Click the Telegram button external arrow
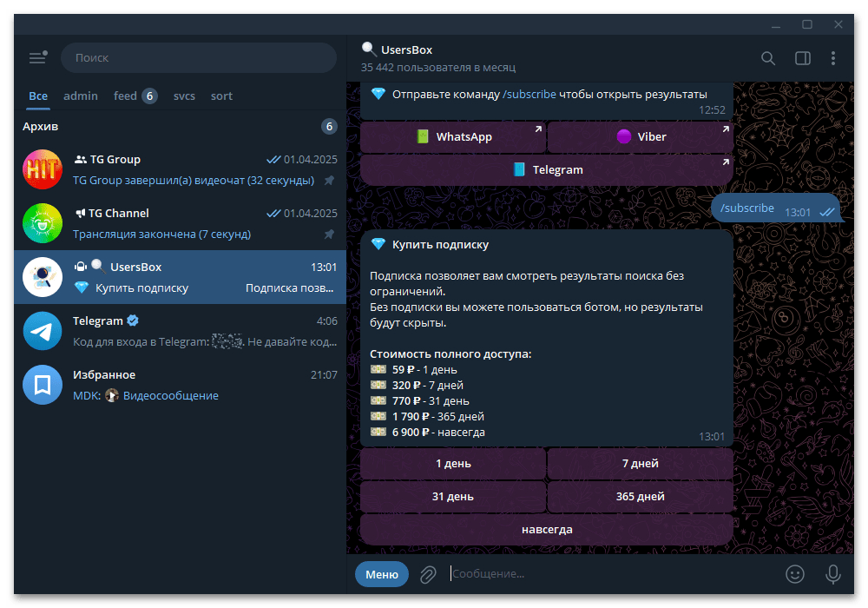 pos(725,162)
